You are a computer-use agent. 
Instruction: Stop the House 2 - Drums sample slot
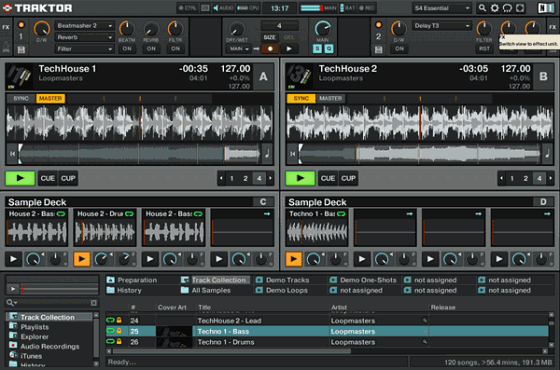[82, 259]
